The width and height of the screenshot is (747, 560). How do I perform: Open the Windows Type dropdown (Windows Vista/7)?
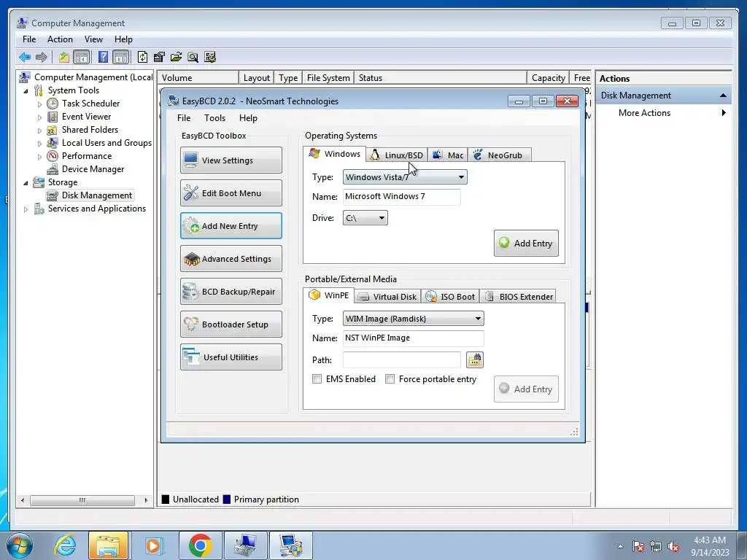[405, 177]
